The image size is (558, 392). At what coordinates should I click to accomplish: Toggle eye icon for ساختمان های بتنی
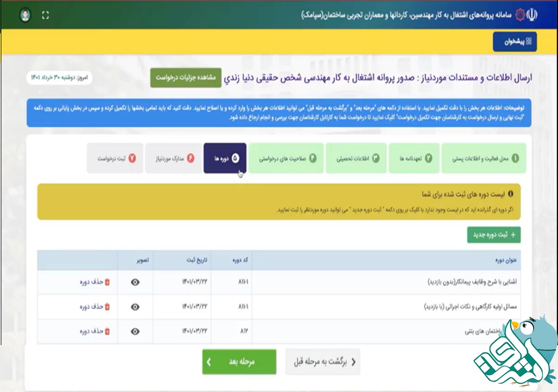pyautogui.click(x=135, y=332)
